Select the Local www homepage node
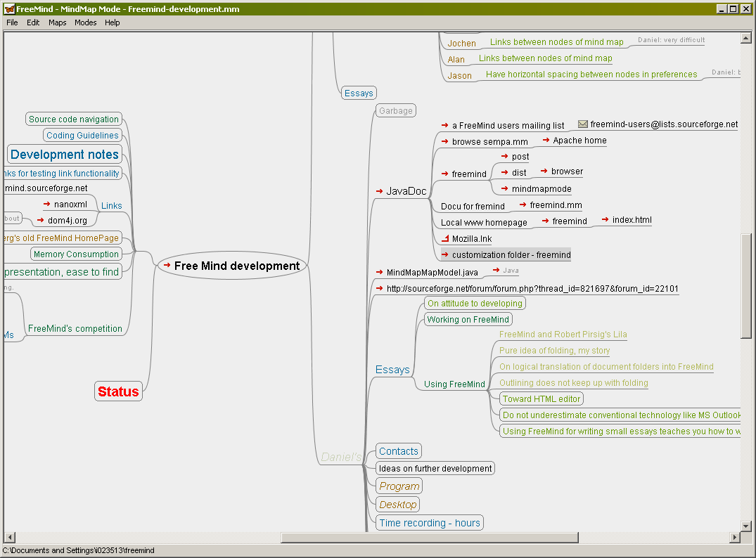This screenshot has height=558, width=756. [484, 222]
